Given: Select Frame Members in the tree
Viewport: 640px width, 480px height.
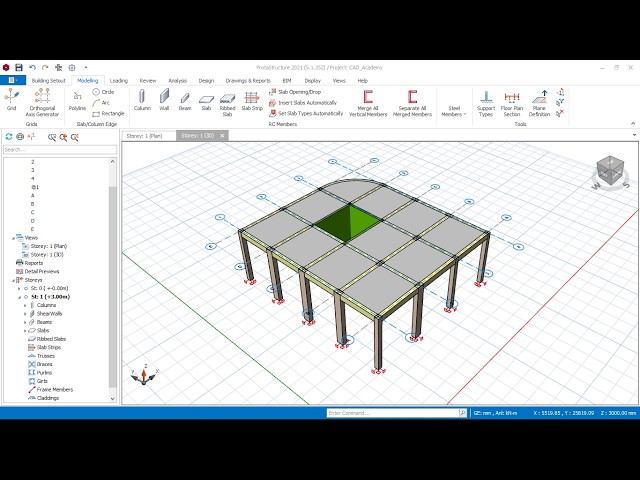Looking at the screenshot, I should [x=55, y=389].
